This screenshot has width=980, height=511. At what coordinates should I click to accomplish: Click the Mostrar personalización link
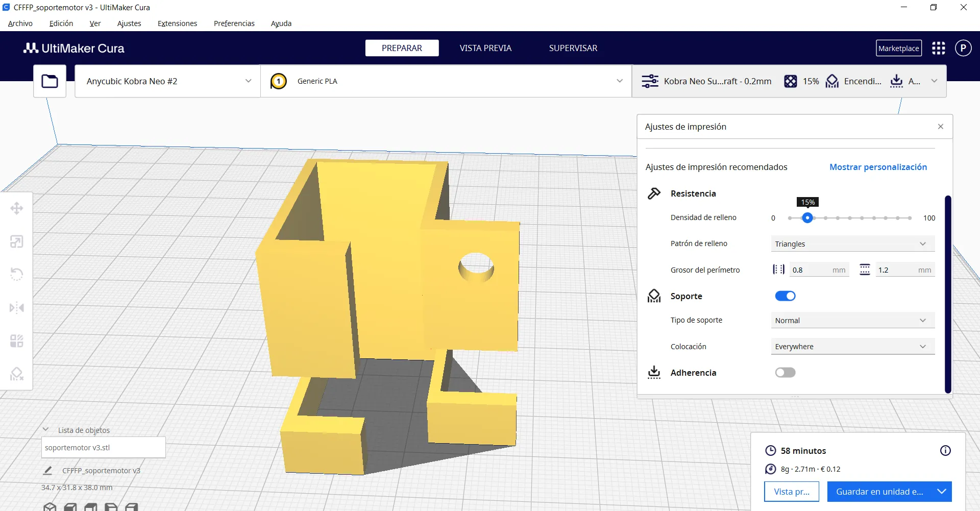point(878,167)
